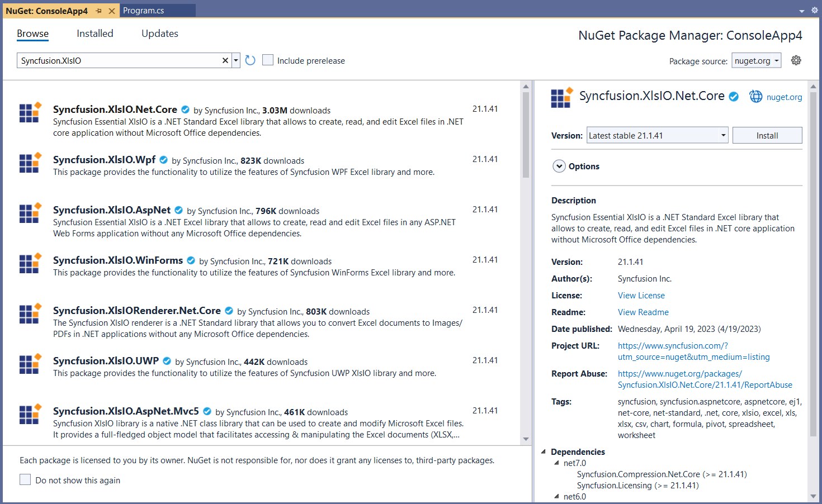Open the View License link
The image size is (822, 504).
[x=641, y=296]
